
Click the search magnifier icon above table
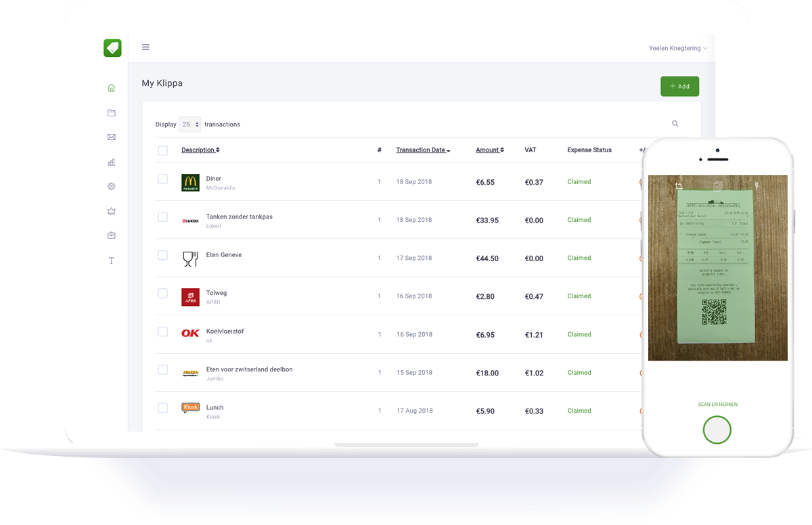pos(675,124)
